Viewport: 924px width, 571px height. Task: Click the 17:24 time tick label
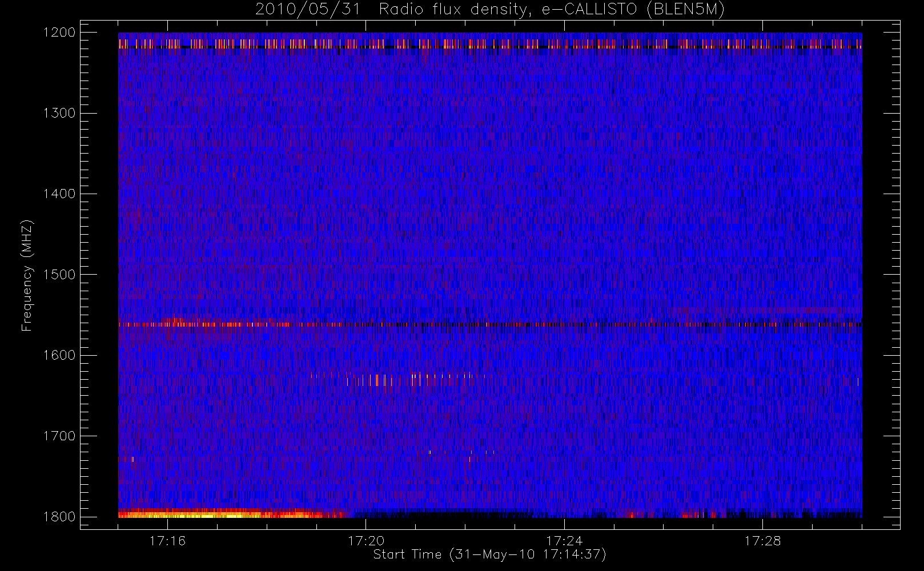tap(564, 541)
